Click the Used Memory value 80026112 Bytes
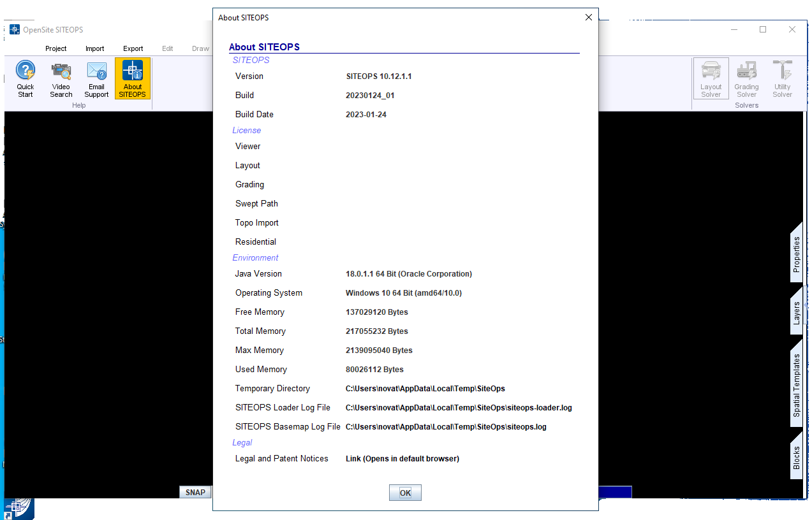The height and width of the screenshot is (520, 812). 374,369
